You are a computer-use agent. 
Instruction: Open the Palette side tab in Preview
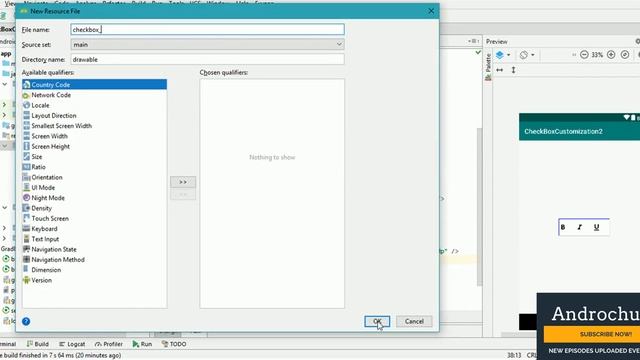tap(488, 67)
